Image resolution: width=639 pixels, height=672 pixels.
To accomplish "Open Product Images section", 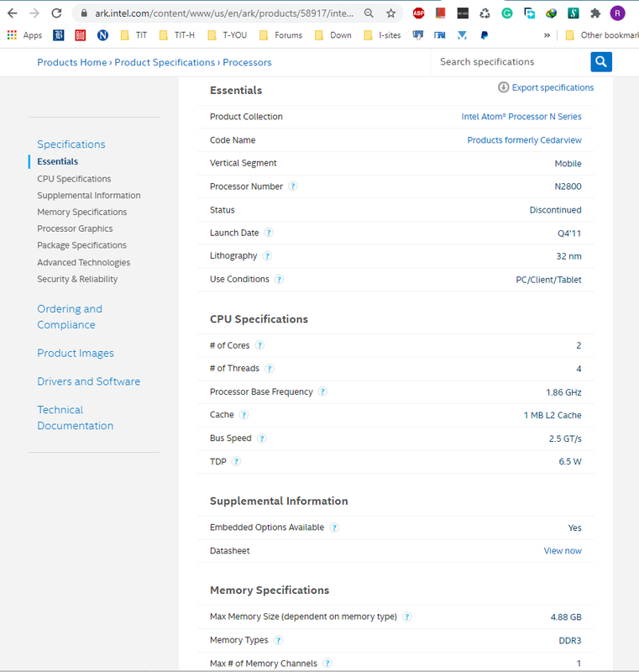I will click(x=76, y=353).
